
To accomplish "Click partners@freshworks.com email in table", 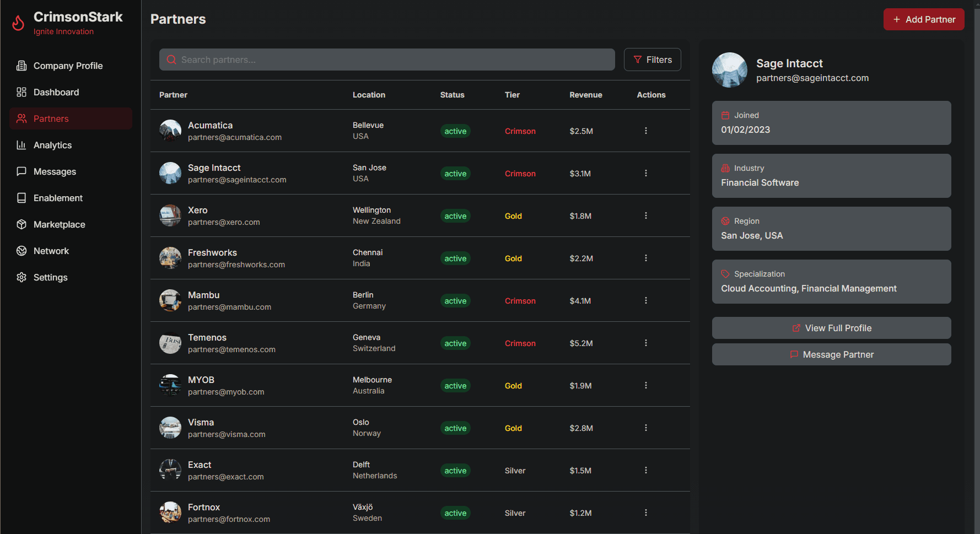I will pyautogui.click(x=236, y=265).
